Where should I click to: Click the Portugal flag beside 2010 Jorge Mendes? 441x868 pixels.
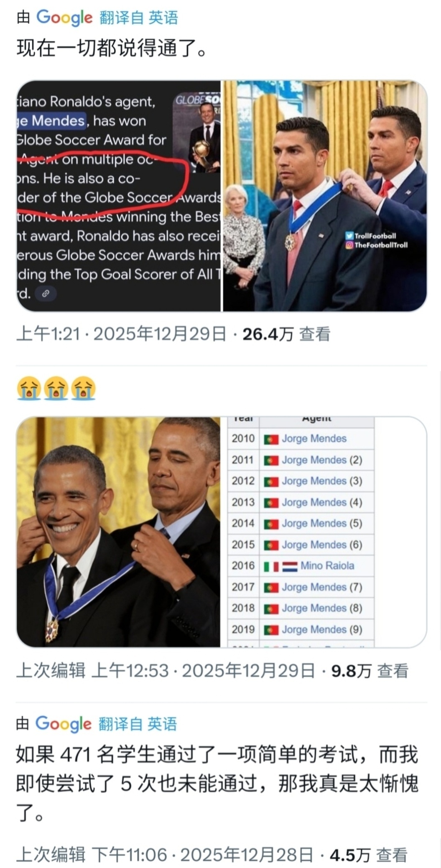(271, 439)
